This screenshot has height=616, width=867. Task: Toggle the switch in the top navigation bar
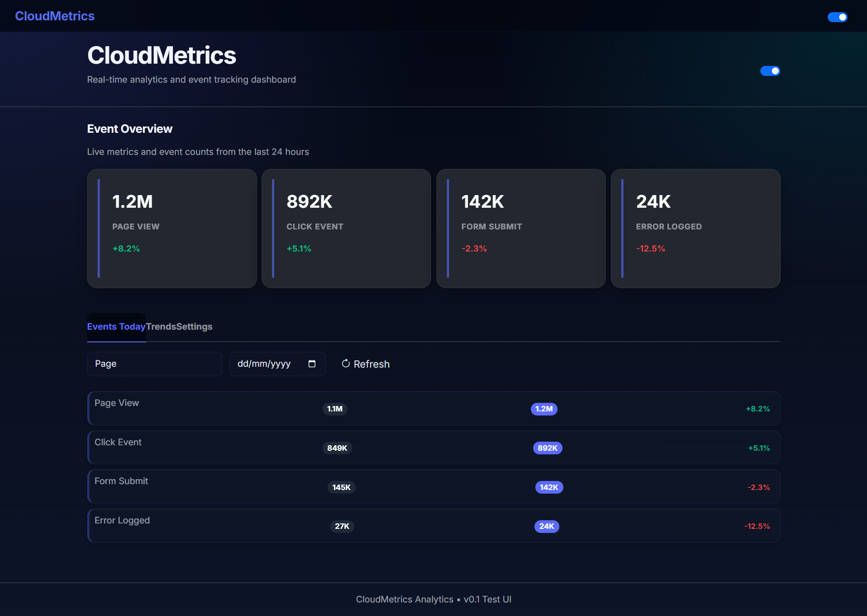837,17
